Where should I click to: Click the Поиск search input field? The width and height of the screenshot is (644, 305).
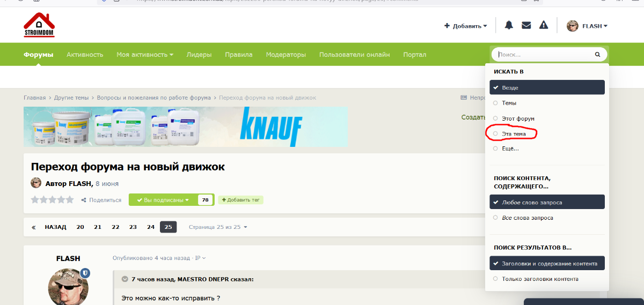tap(544, 55)
